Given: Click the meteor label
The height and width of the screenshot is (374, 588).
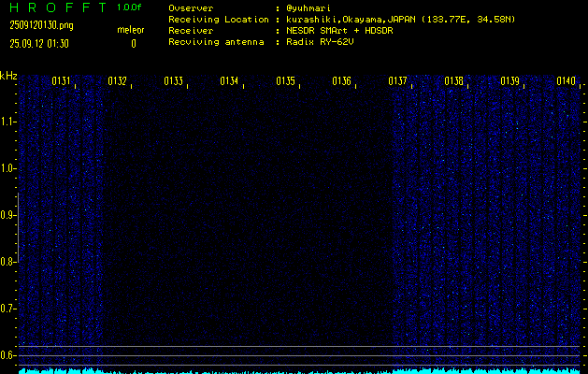Looking at the screenshot, I should 131,30.
